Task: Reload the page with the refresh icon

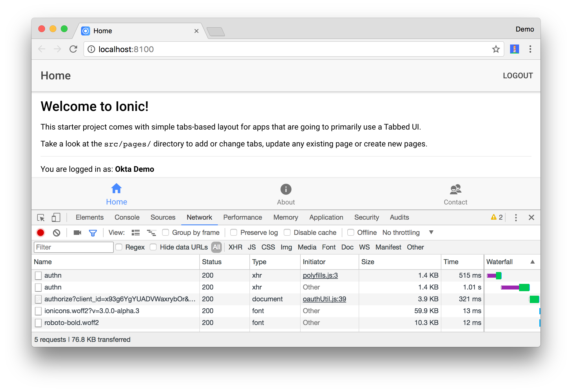Action: click(x=73, y=49)
